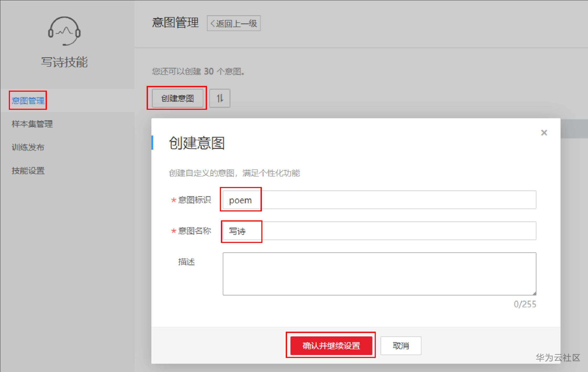588x372 pixels.
Task: Close the 创建意图 dialog with X
Action: tap(544, 133)
